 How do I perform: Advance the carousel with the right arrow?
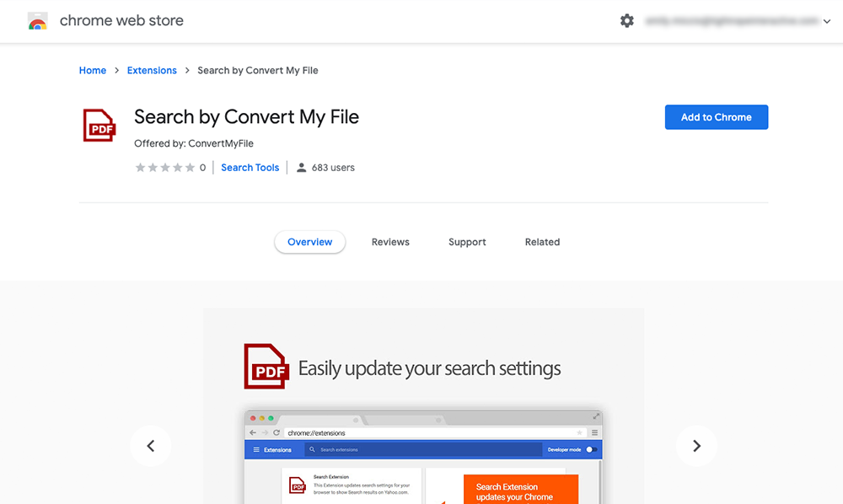click(696, 446)
